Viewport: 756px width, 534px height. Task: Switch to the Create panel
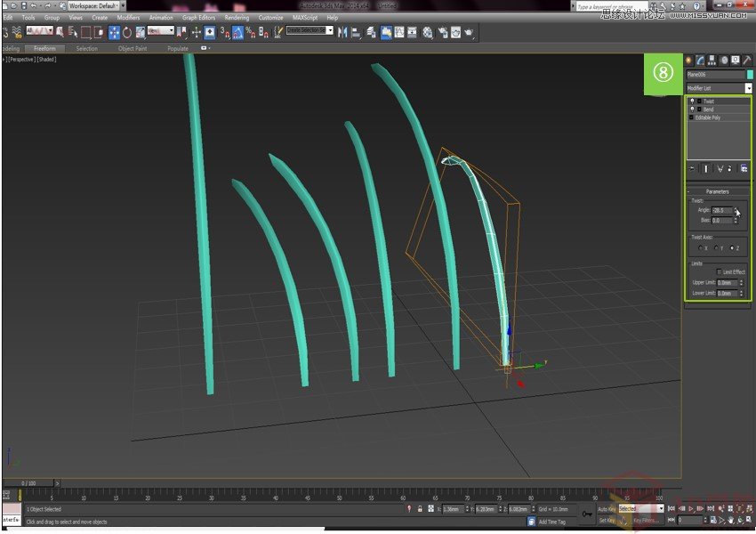click(688, 60)
